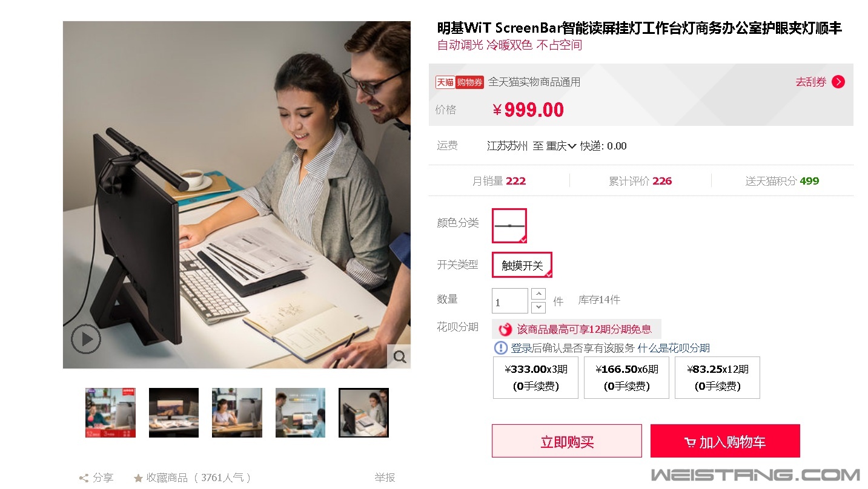Click the share icon labeled 分享

pyautogui.click(x=84, y=478)
